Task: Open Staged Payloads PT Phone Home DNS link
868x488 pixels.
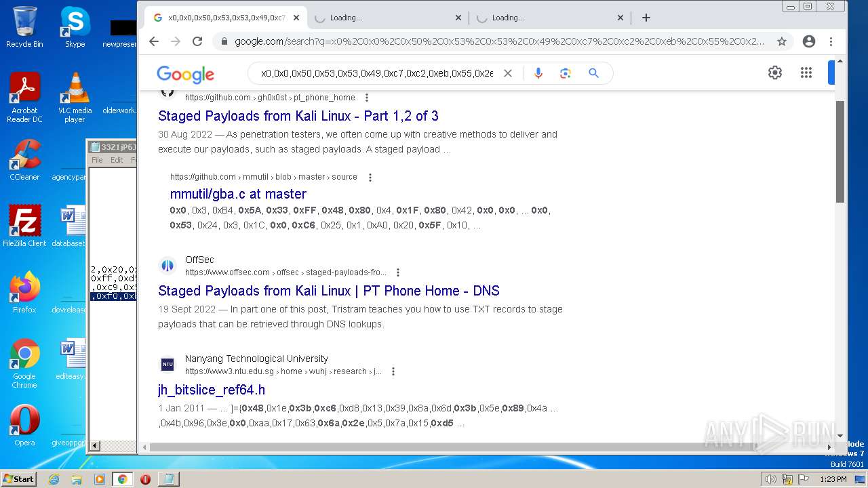Action: point(329,291)
